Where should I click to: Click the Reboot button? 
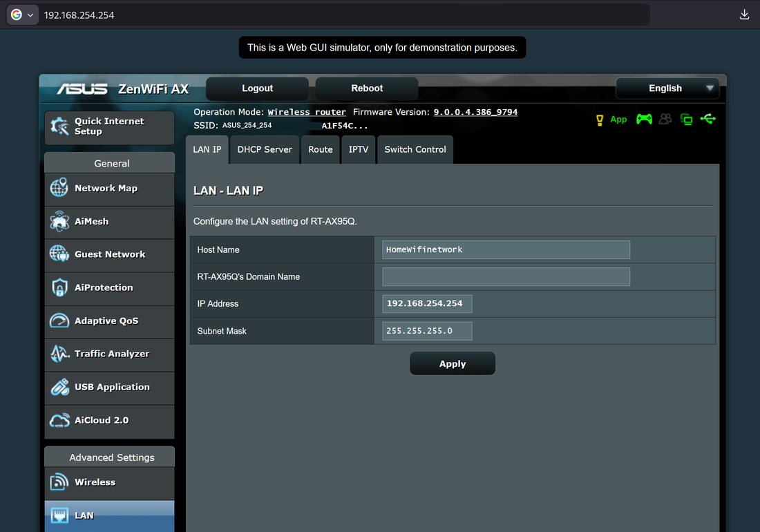coord(367,88)
